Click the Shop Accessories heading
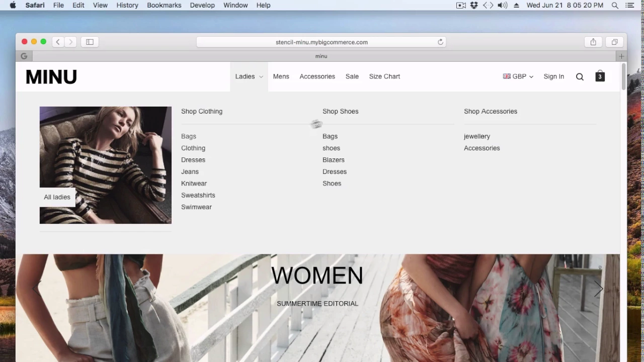 [491, 111]
